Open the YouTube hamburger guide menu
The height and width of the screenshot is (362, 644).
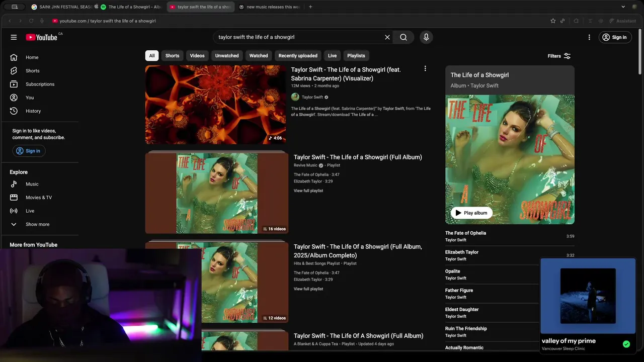tap(14, 37)
